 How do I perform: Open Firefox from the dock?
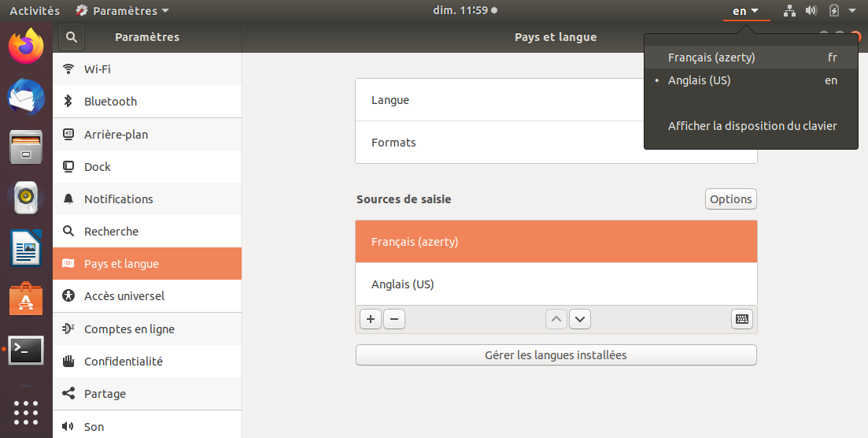click(26, 46)
